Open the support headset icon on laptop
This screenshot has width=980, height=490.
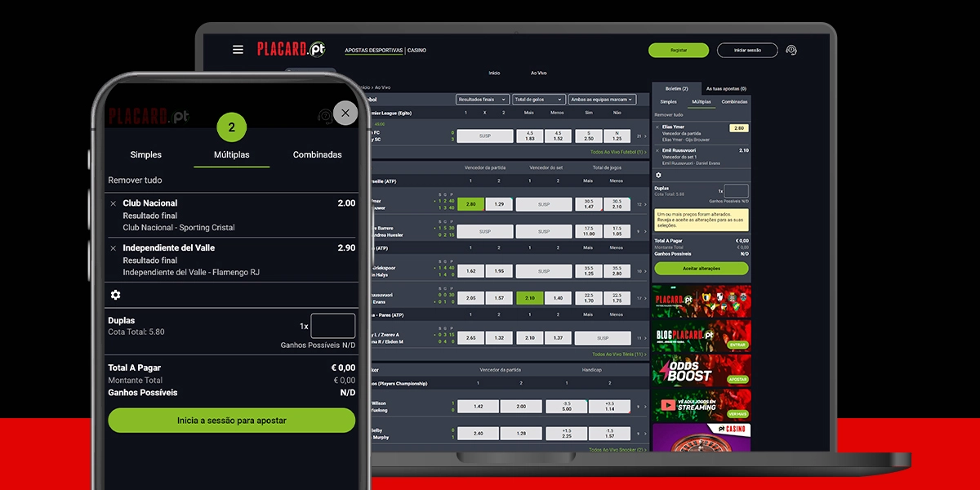pyautogui.click(x=791, y=50)
